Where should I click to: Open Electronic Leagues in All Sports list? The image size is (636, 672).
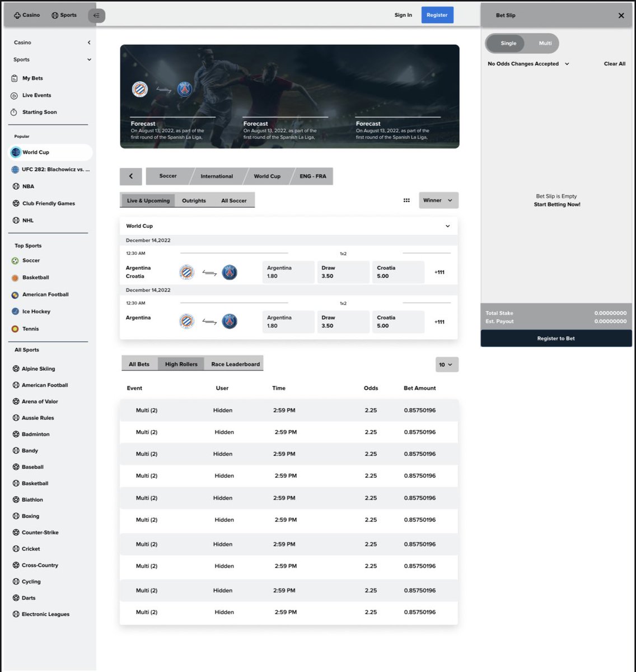[x=45, y=614]
